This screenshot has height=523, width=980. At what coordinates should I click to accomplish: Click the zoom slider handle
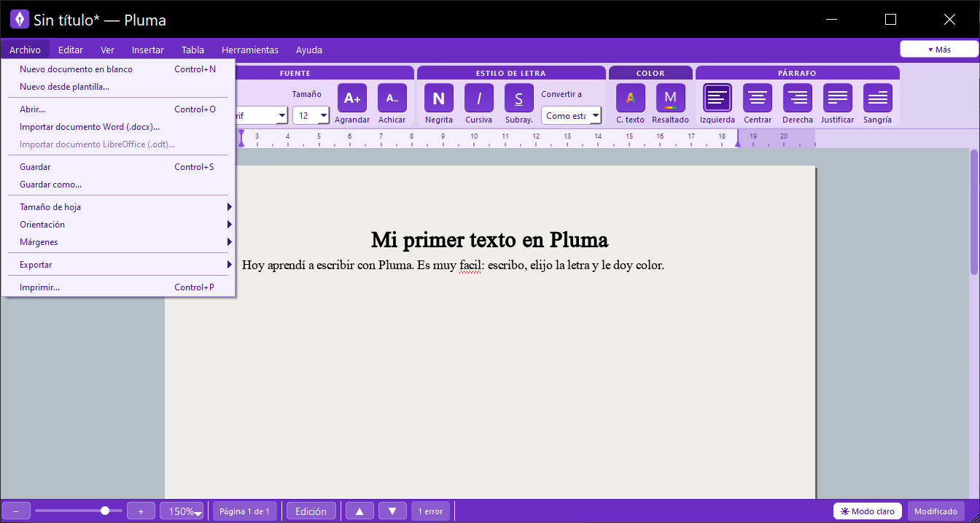click(105, 511)
